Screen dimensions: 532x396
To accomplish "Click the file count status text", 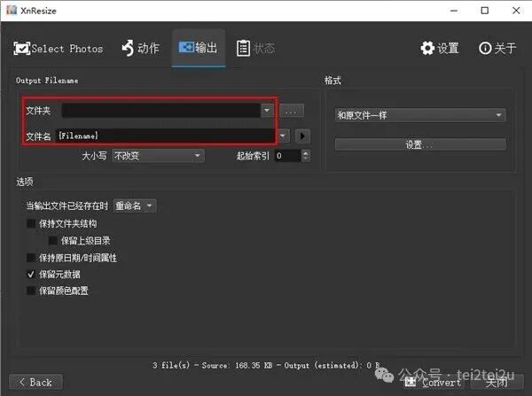I will point(266,365).
